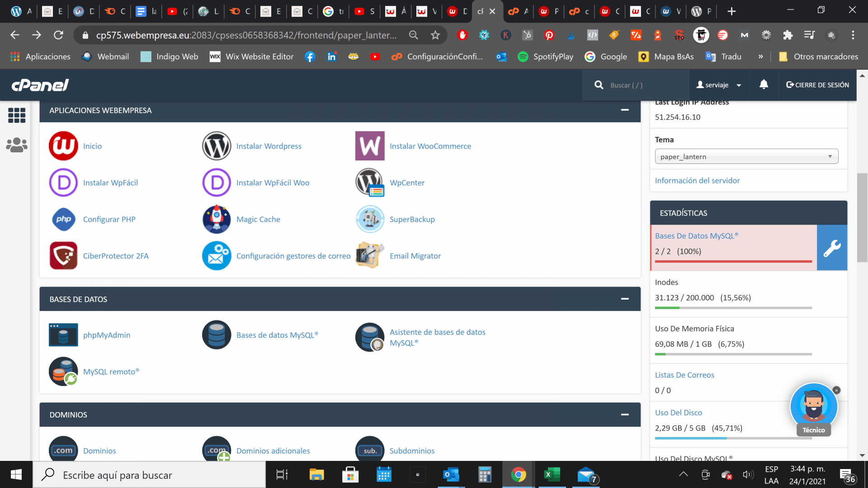This screenshot has width=868, height=488.
Task: Bookmark this page with star icon
Action: click(435, 35)
